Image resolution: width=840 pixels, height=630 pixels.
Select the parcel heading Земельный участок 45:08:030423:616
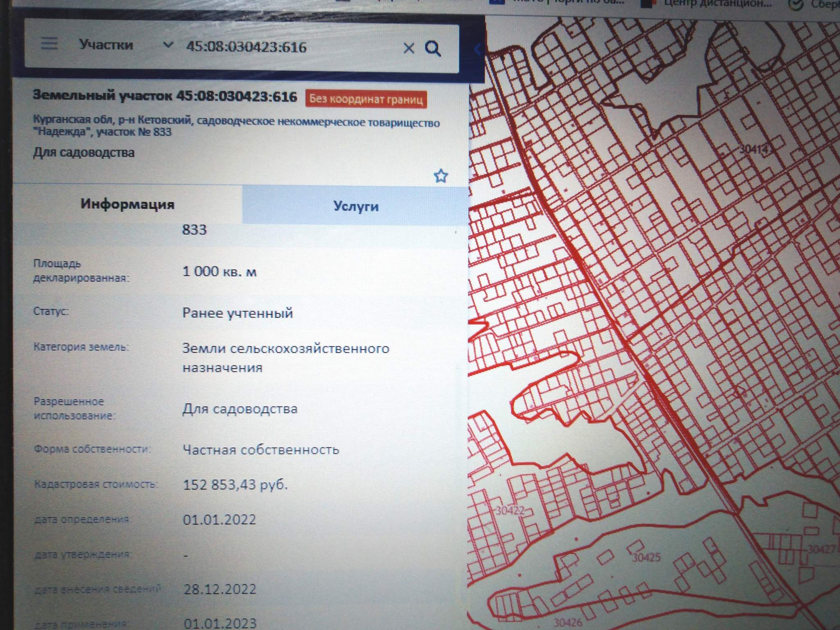[x=165, y=96]
